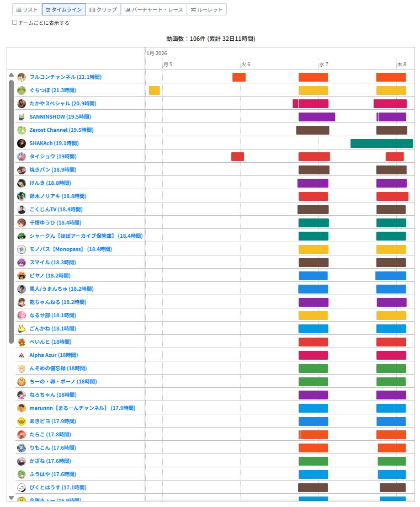Click the 千燈ゆうひ avatar icon
This screenshot has height=507, width=420.
(22, 223)
